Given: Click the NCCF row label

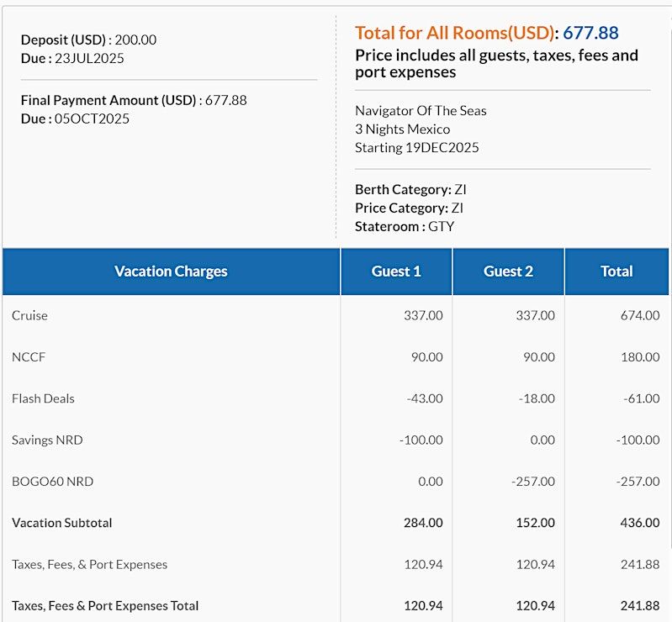Looking at the screenshot, I should (29, 357).
